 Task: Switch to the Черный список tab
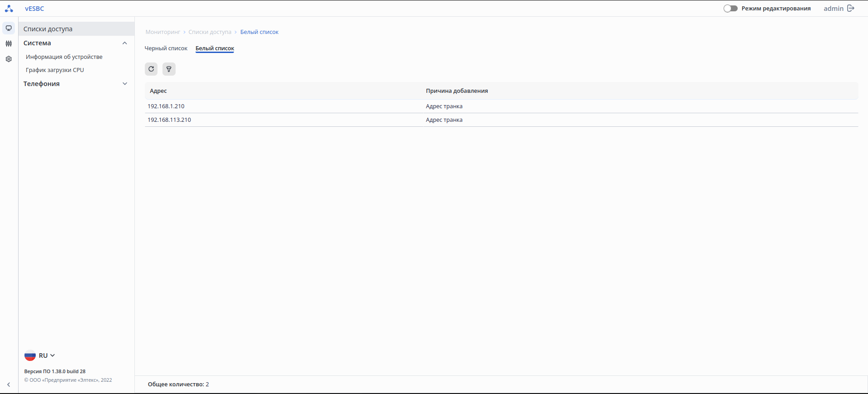166,48
